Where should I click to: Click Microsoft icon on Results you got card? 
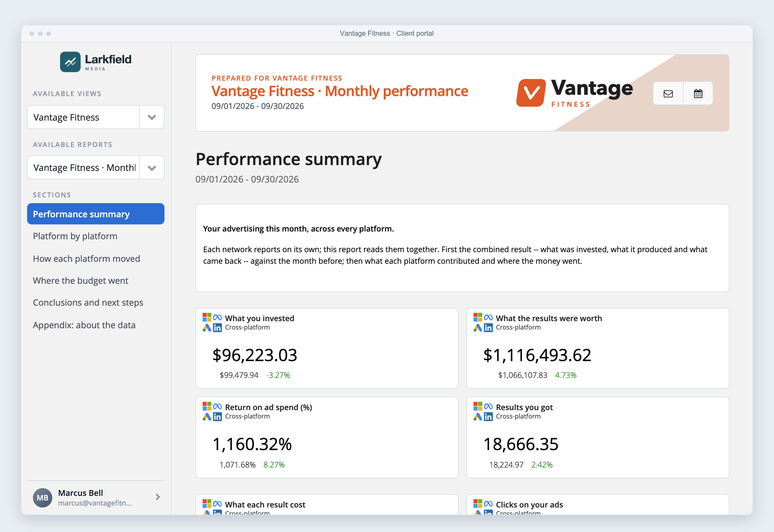pyautogui.click(x=478, y=406)
